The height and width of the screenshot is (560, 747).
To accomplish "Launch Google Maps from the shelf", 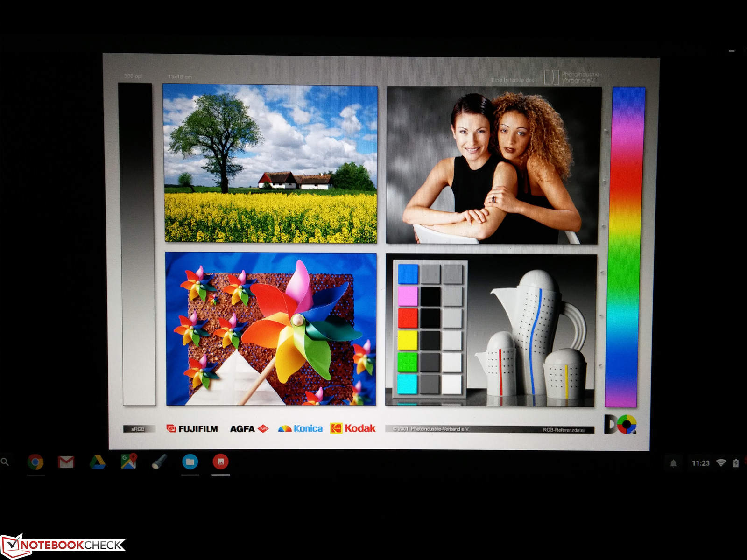I will 128,461.
